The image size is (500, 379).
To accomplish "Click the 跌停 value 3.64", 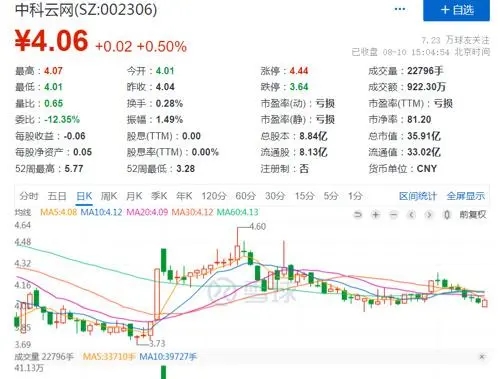I will click(x=299, y=87).
